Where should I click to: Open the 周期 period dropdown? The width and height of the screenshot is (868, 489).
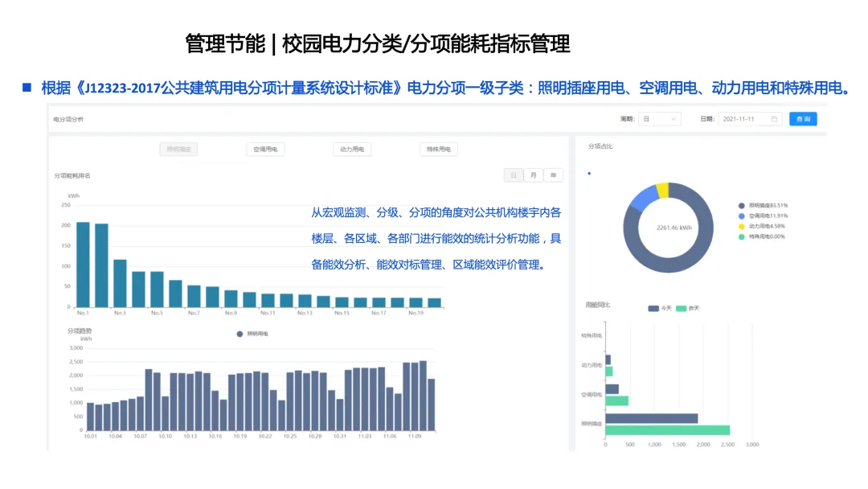[x=659, y=119]
